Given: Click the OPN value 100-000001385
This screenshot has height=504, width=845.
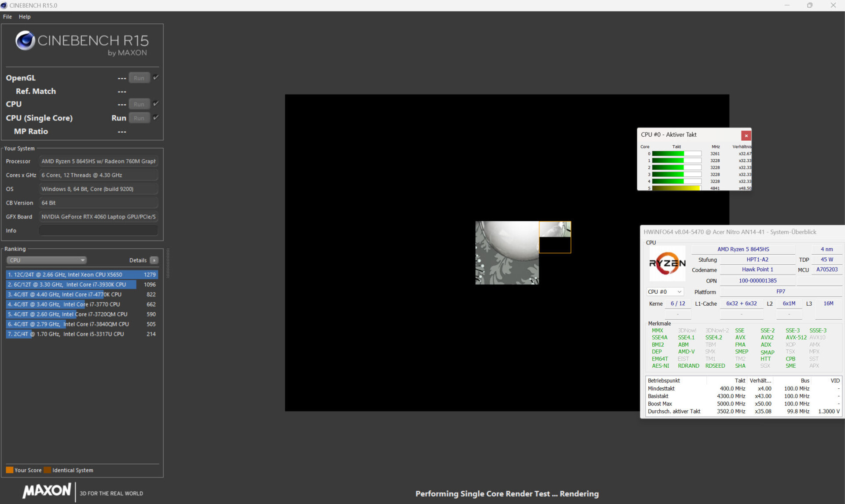Looking at the screenshot, I should coord(757,281).
